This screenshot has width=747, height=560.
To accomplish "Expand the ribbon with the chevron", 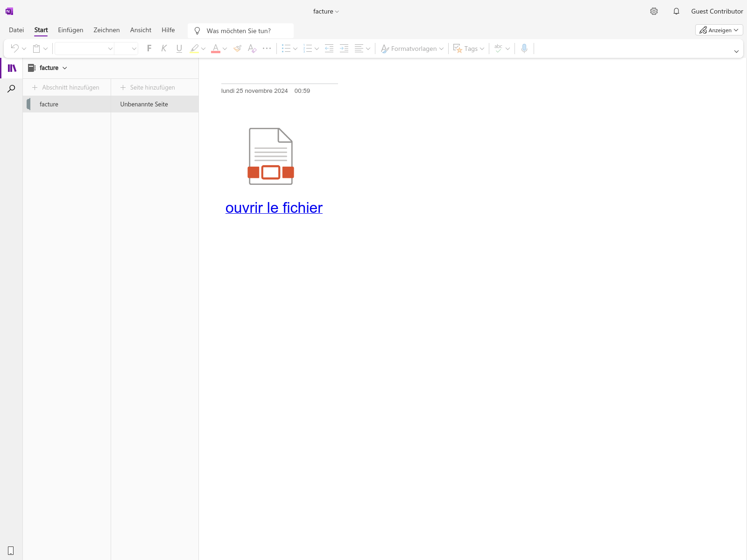I will click(x=736, y=51).
